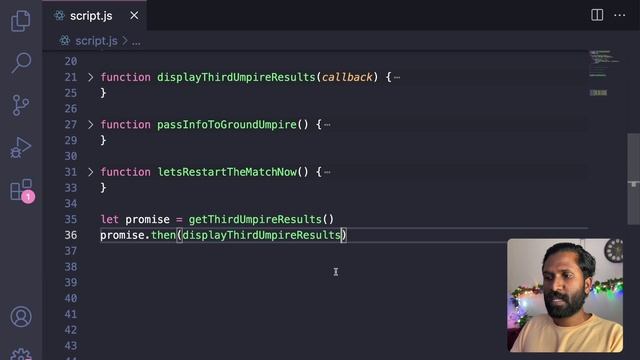This screenshot has width=640, height=360.
Task: Click the breadcrumb ellipsis segment
Action: point(136,42)
